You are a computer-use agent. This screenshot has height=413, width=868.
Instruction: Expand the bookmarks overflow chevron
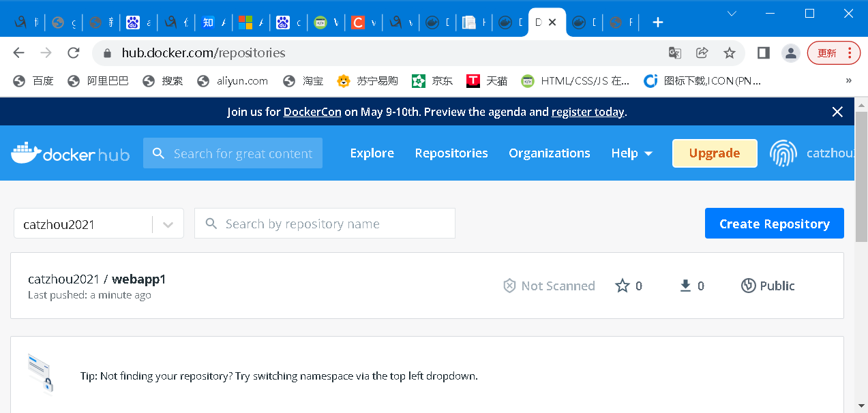point(849,80)
